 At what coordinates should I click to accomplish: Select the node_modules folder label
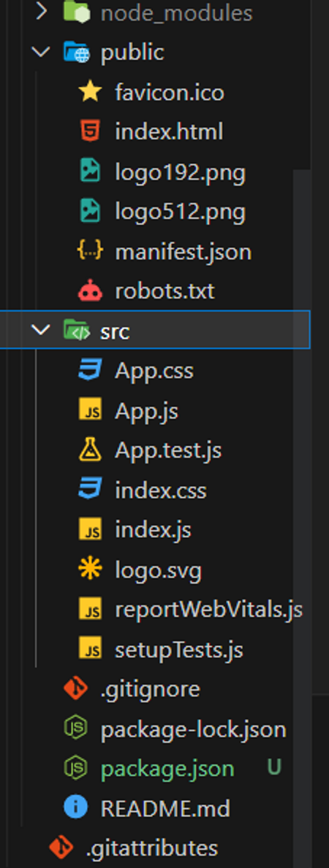[x=176, y=13]
